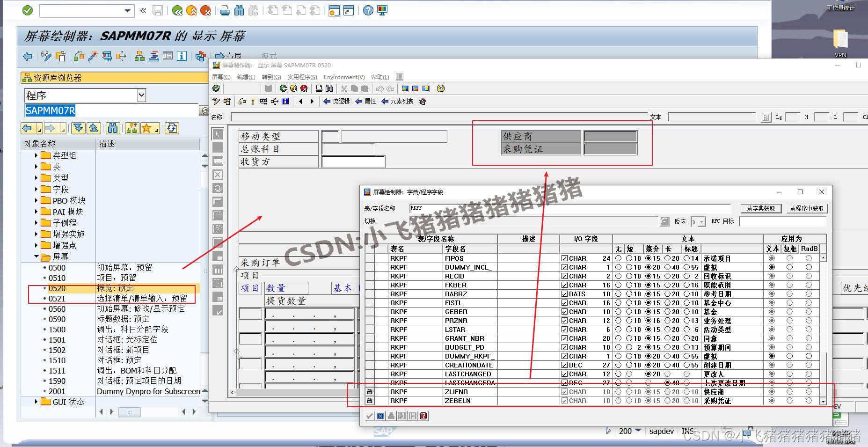Click the green Back icon in SAP main toolbar
Screen dimensions: 868x447
177,10
